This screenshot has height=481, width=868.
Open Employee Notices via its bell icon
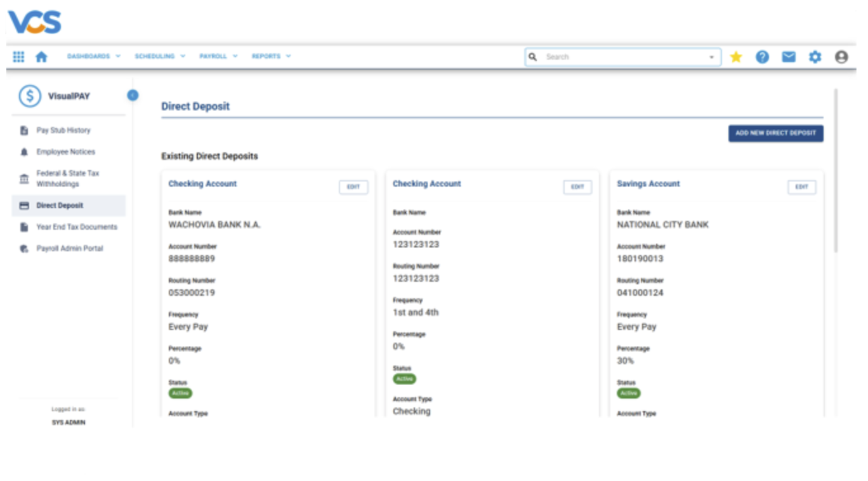pos(24,152)
